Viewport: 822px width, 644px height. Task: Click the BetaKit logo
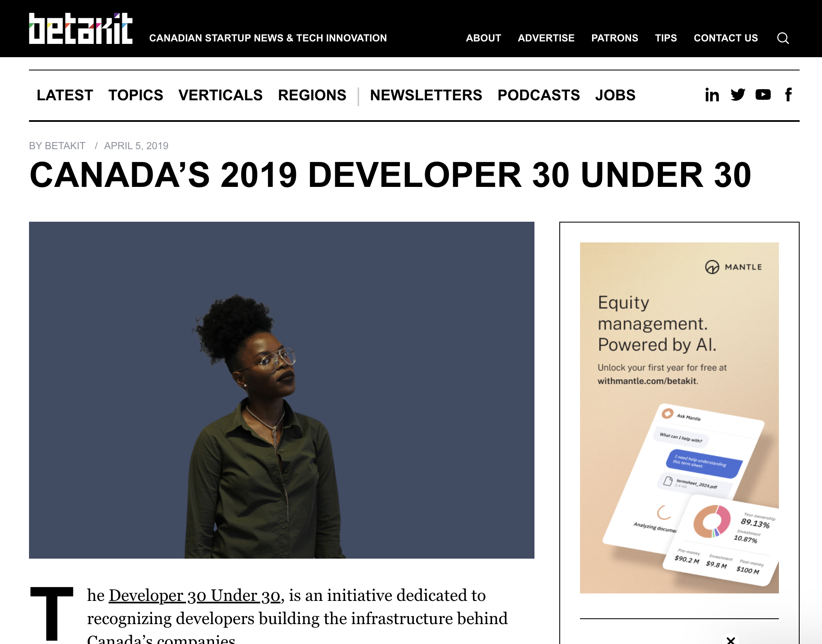[x=81, y=29]
